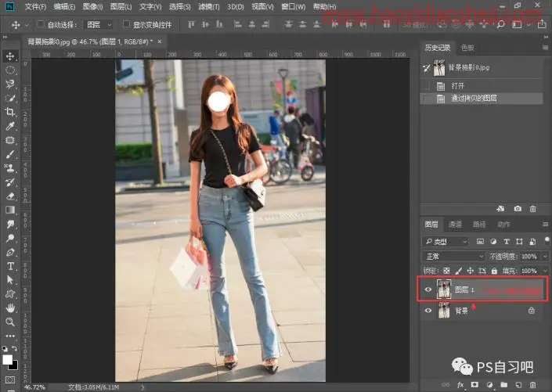Switch to the 路径 tab
552x392 pixels.
click(x=479, y=224)
